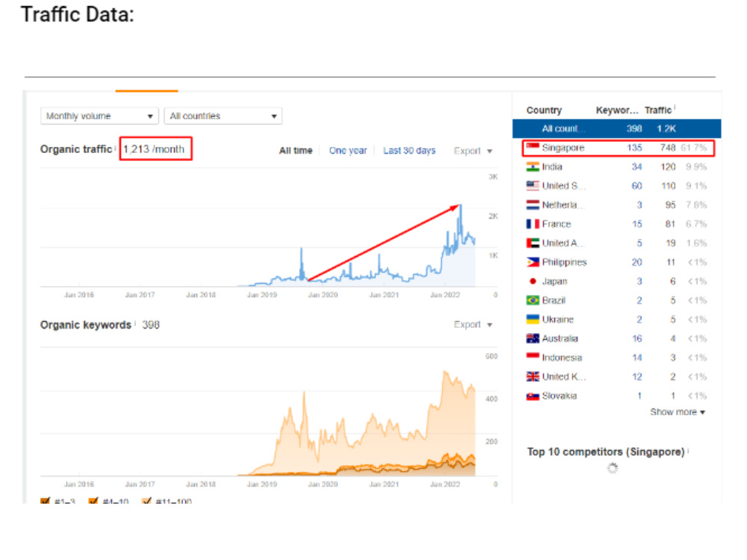Select the France country name
The image size is (747, 560).
557,224
